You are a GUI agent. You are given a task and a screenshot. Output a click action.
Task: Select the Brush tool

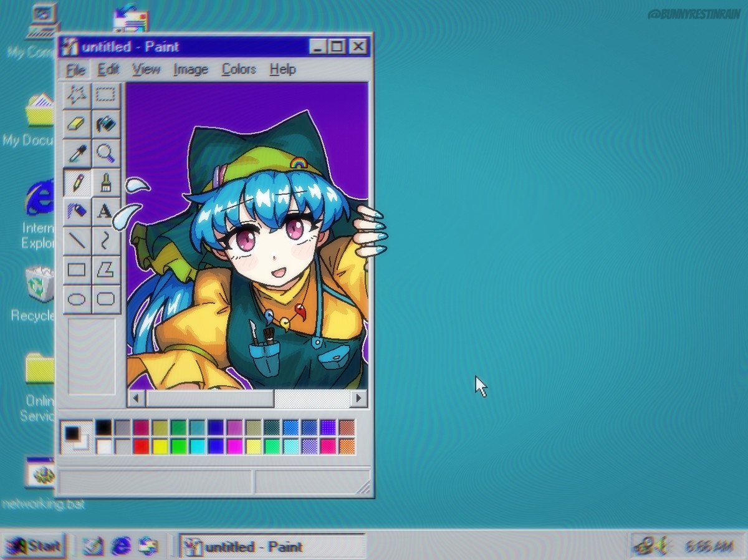click(106, 182)
